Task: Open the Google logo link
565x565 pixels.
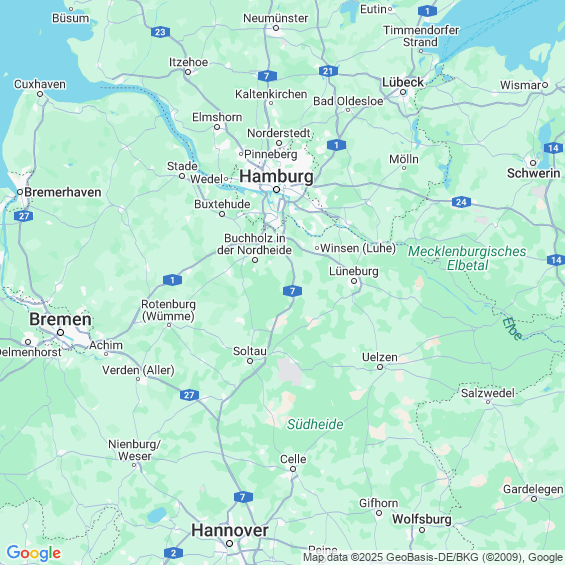Action: 34,553
